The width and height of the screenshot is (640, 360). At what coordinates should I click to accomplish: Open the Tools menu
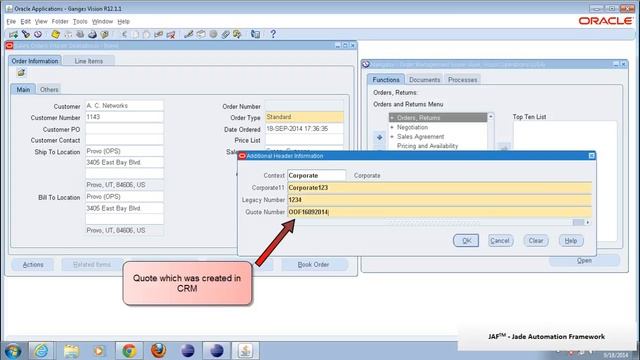[80, 21]
